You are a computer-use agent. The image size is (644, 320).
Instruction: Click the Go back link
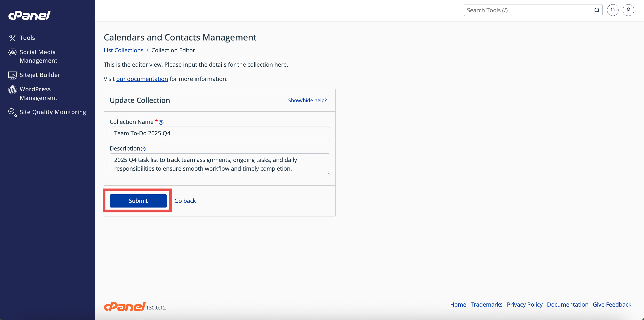pyautogui.click(x=185, y=201)
